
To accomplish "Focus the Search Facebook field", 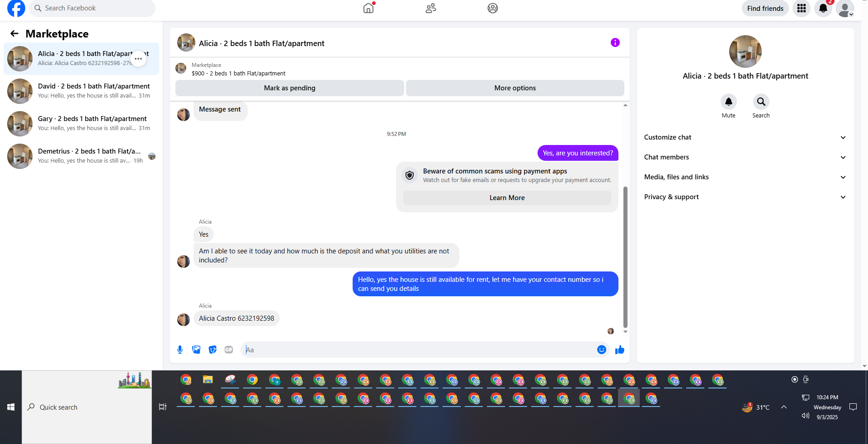I will [x=92, y=8].
